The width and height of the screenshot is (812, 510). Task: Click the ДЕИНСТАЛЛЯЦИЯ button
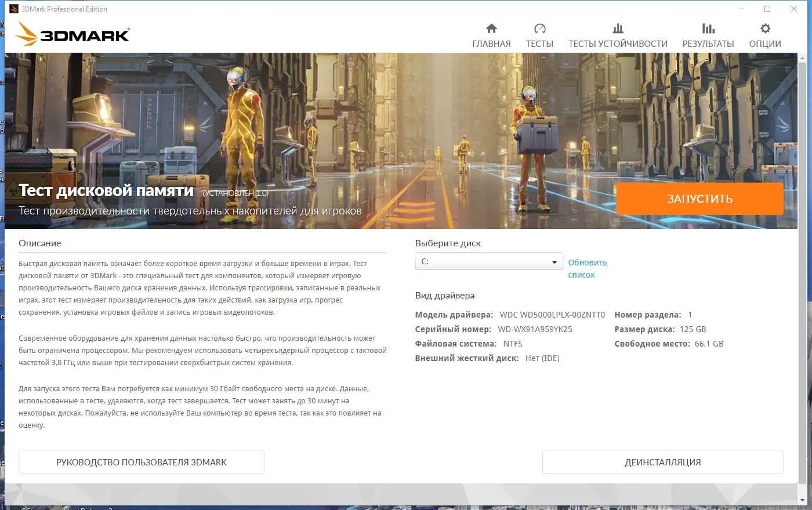(662, 462)
